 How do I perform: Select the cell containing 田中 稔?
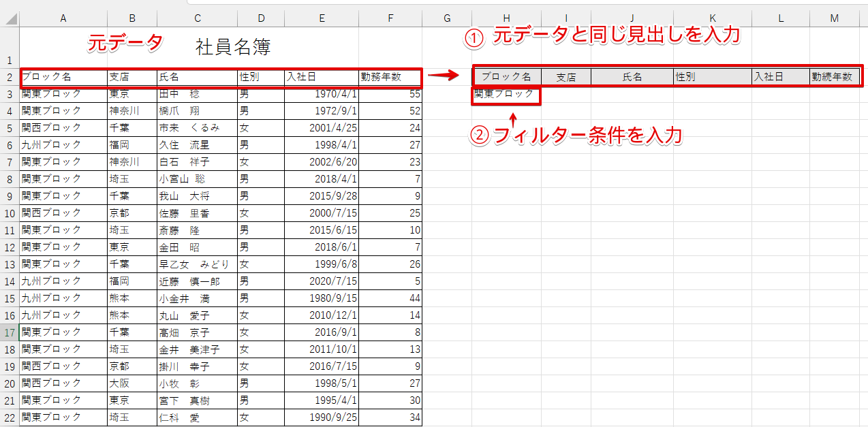197,94
